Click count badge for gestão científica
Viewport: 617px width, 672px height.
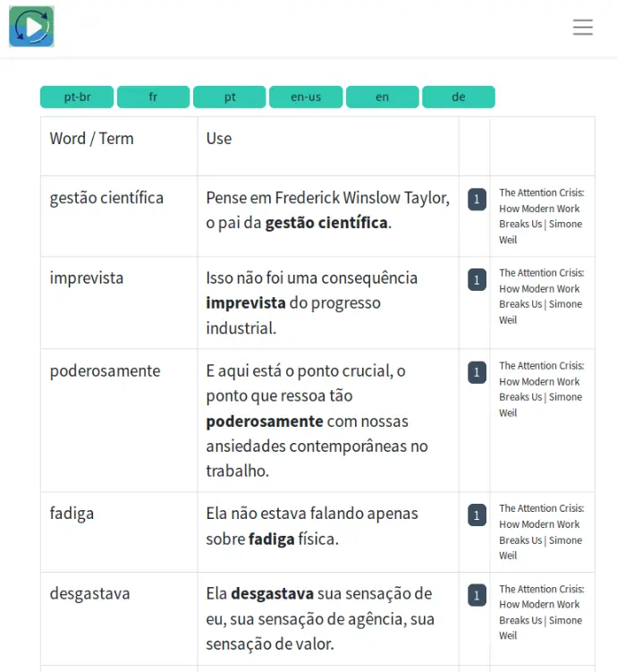tap(477, 200)
